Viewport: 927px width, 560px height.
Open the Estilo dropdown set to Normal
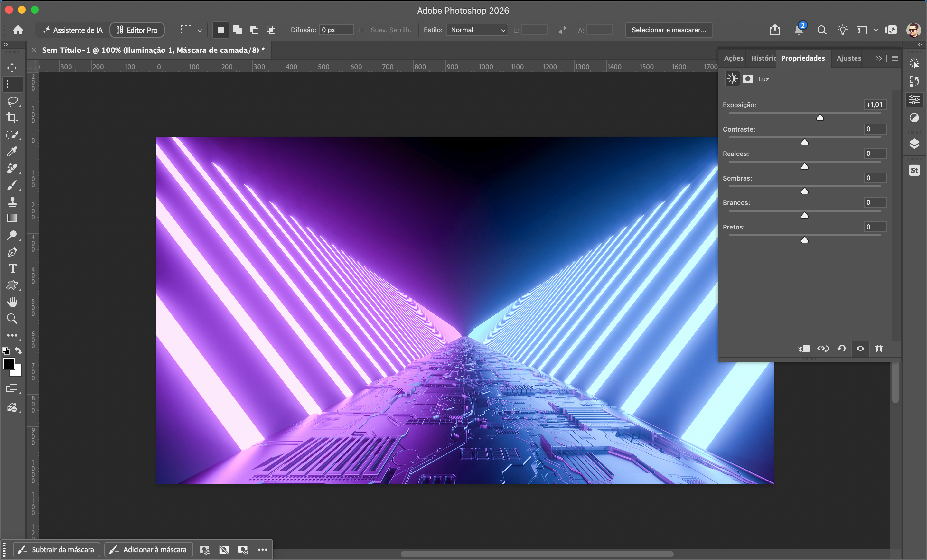[477, 30]
